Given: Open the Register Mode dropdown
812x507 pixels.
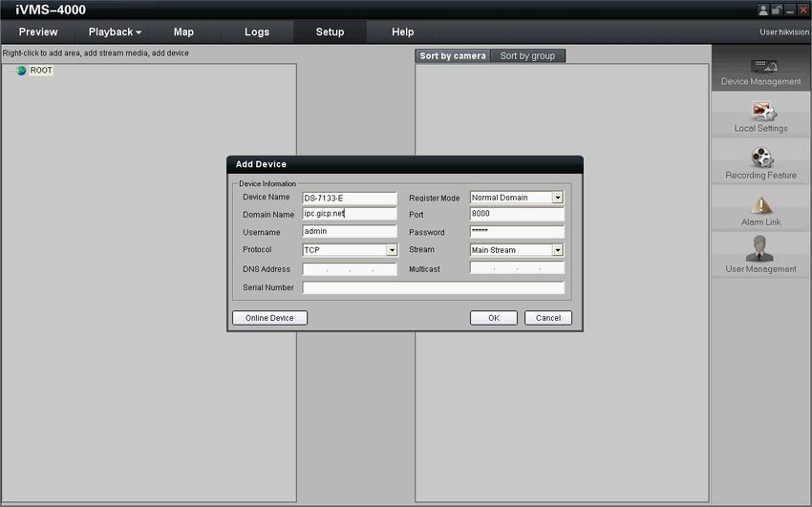Looking at the screenshot, I should (x=557, y=198).
